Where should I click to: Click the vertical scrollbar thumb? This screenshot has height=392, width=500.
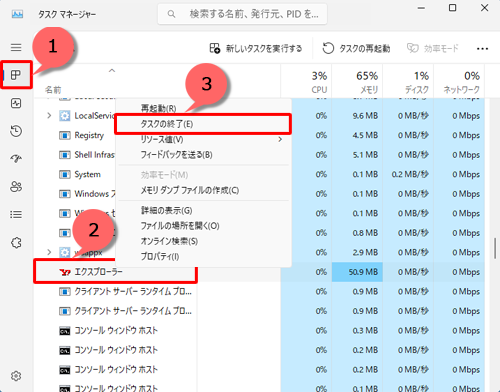pyautogui.click(x=495, y=248)
